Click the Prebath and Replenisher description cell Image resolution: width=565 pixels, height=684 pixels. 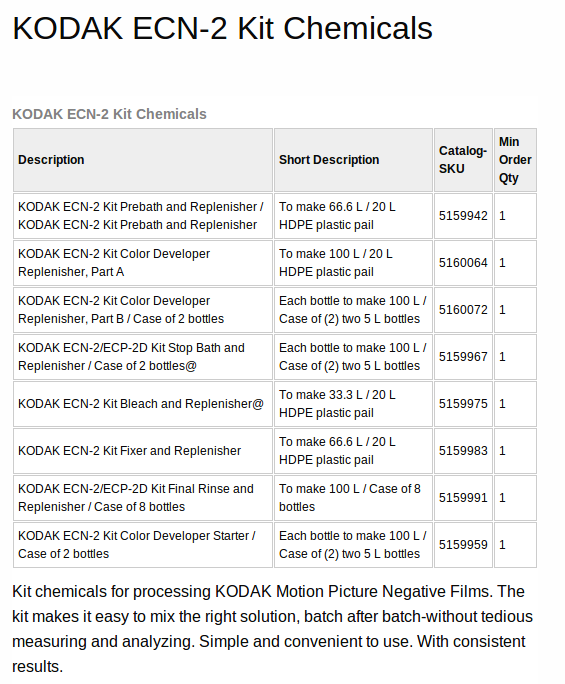point(143,216)
